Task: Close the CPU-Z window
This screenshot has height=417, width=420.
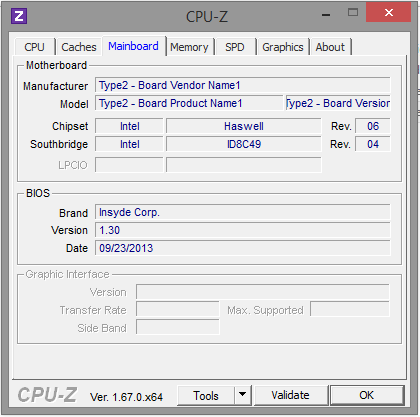Action: 388,12
